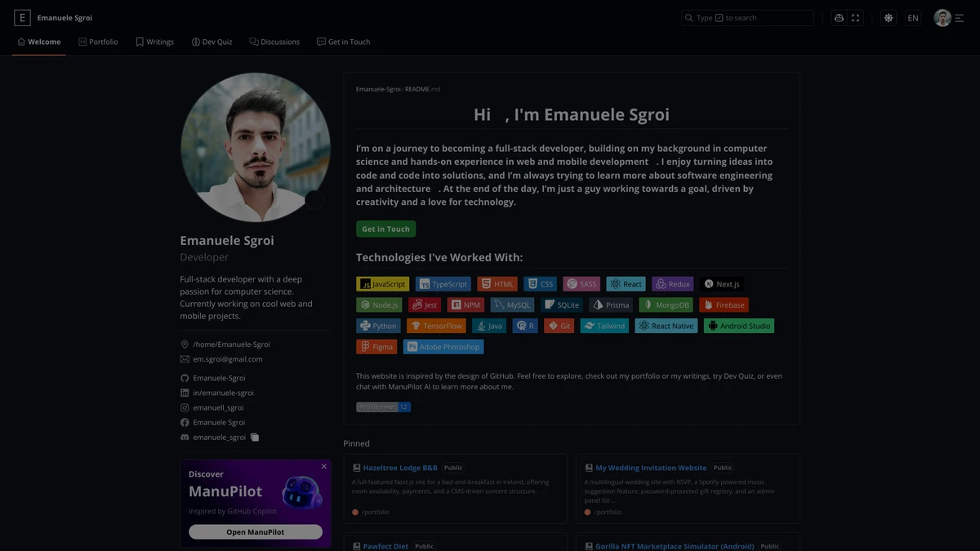The width and height of the screenshot is (980, 551).
Task: Open the EN language selector
Action: pos(913,18)
